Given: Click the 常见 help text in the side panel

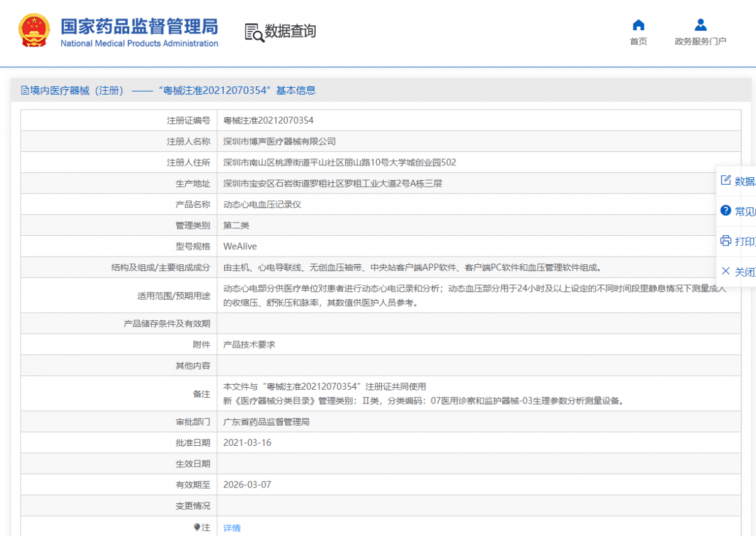Looking at the screenshot, I should (x=745, y=211).
